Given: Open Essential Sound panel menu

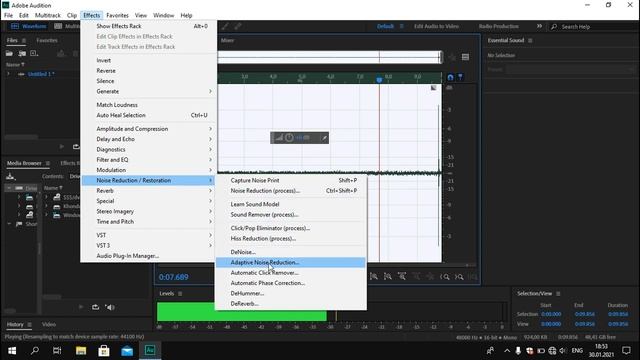Looking at the screenshot, I should (530, 40).
